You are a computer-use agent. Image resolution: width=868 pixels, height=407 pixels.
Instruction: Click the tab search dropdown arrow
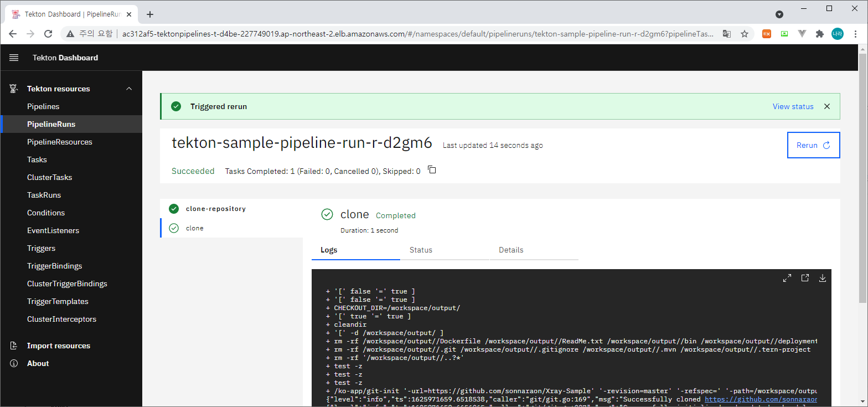pos(779,14)
